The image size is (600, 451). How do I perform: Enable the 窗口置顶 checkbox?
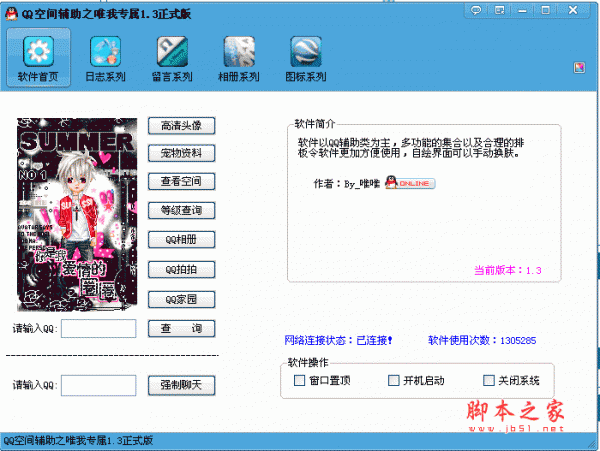click(x=299, y=381)
